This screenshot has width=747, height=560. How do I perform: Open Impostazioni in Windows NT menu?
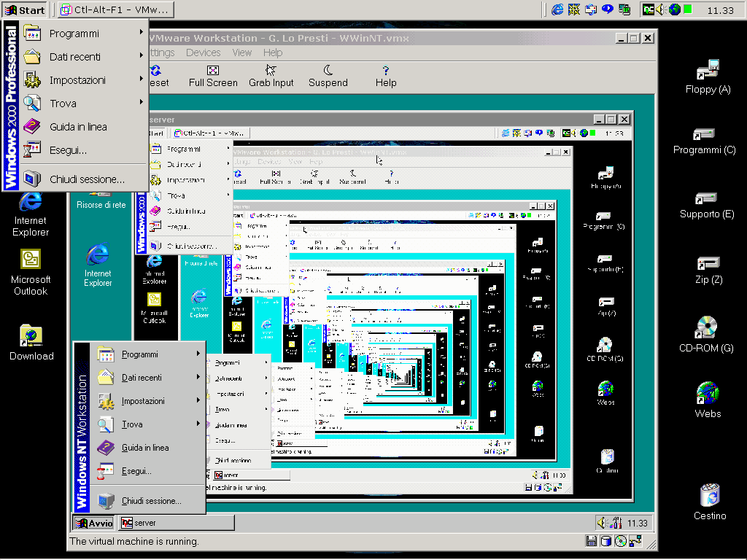click(147, 401)
